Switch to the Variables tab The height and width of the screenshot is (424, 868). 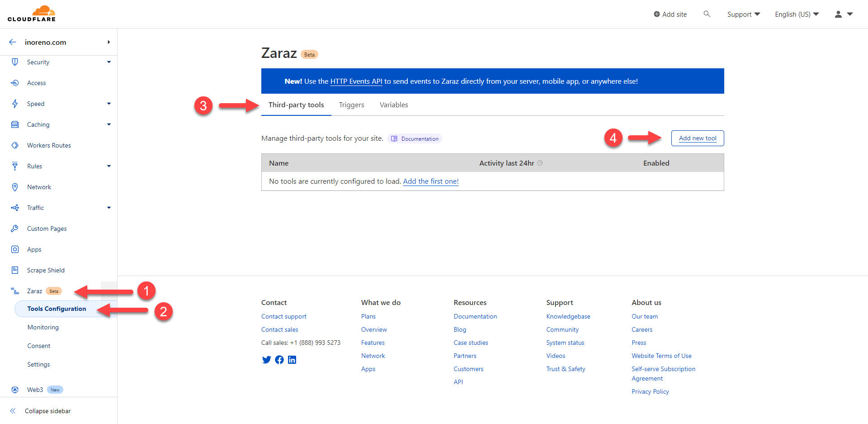(x=393, y=105)
